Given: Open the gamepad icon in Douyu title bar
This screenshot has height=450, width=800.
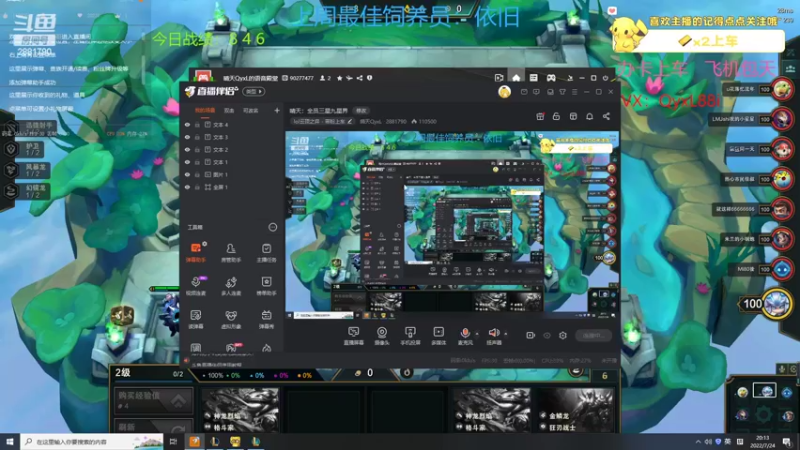Looking at the screenshot, I should tap(551, 78).
